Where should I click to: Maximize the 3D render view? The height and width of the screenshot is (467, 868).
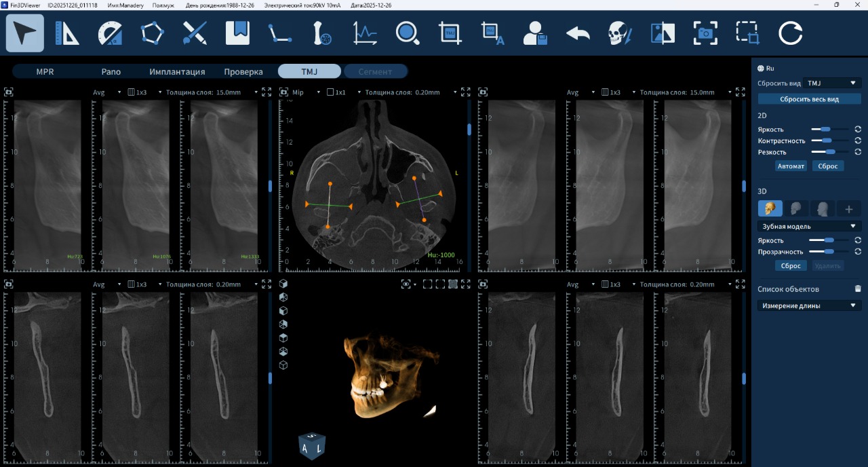click(466, 284)
